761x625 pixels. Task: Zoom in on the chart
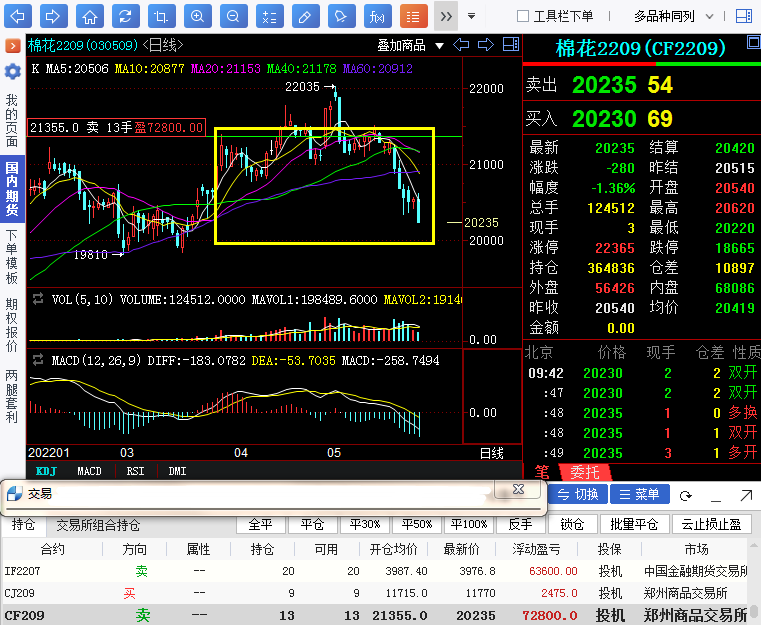pos(197,16)
